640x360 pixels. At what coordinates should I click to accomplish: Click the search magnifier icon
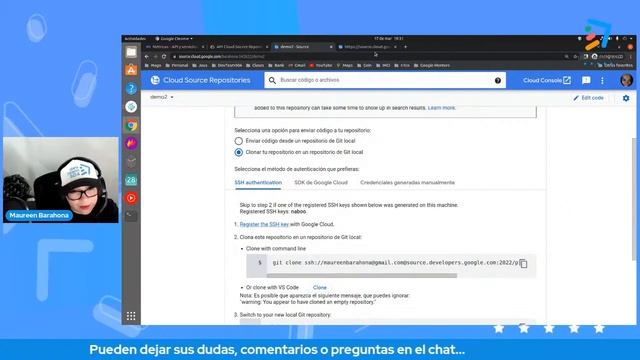pyautogui.click(x=272, y=80)
